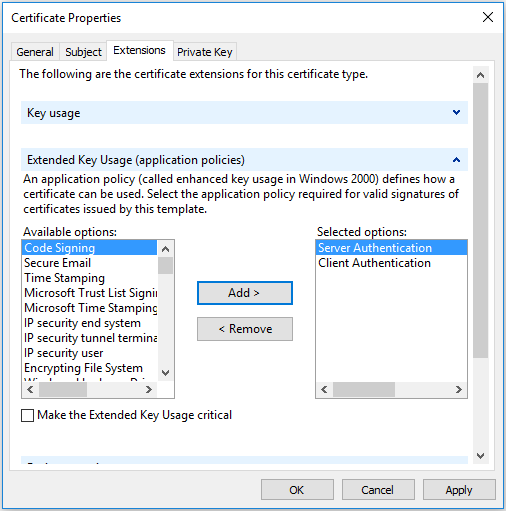Click the Apply button
506x511 pixels.
coord(459,490)
